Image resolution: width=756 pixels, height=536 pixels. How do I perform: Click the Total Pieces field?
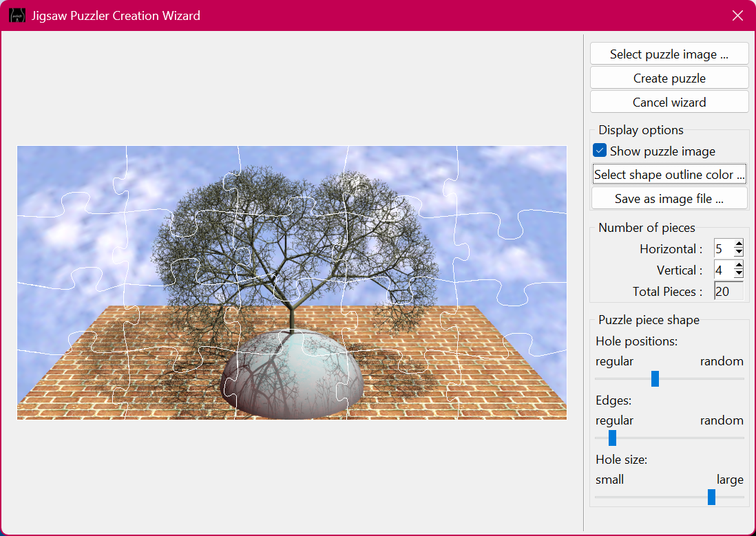tap(728, 292)
